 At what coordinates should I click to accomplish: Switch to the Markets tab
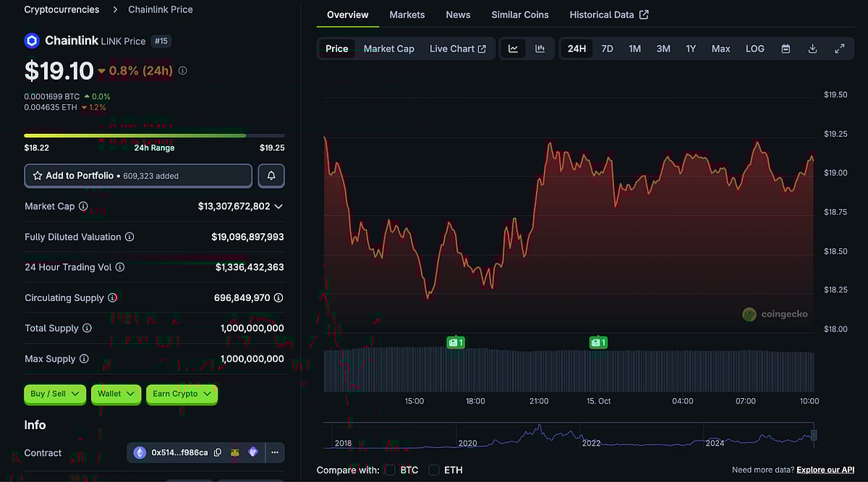click(407, 14)
